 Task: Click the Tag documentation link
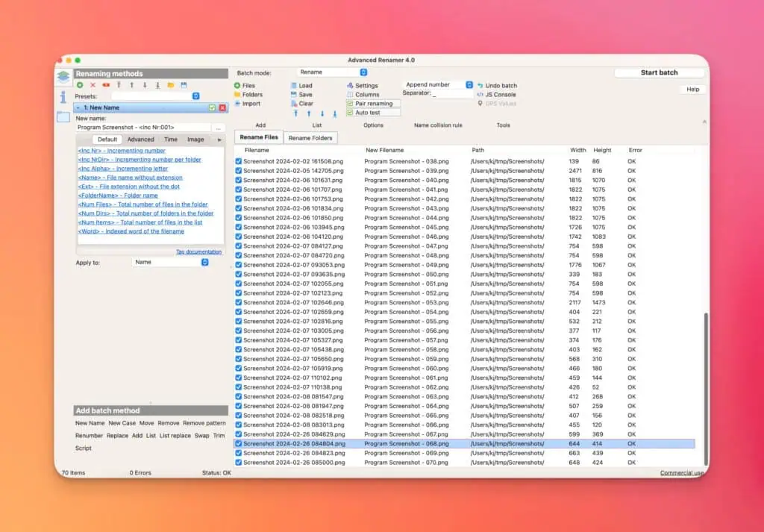198,252
